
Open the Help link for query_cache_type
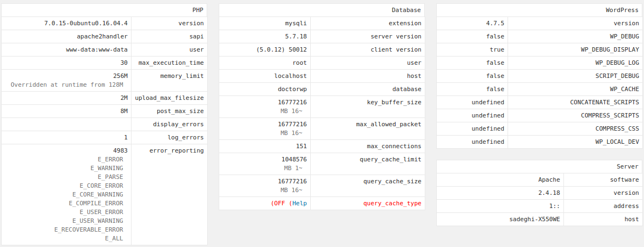[299, 203]
